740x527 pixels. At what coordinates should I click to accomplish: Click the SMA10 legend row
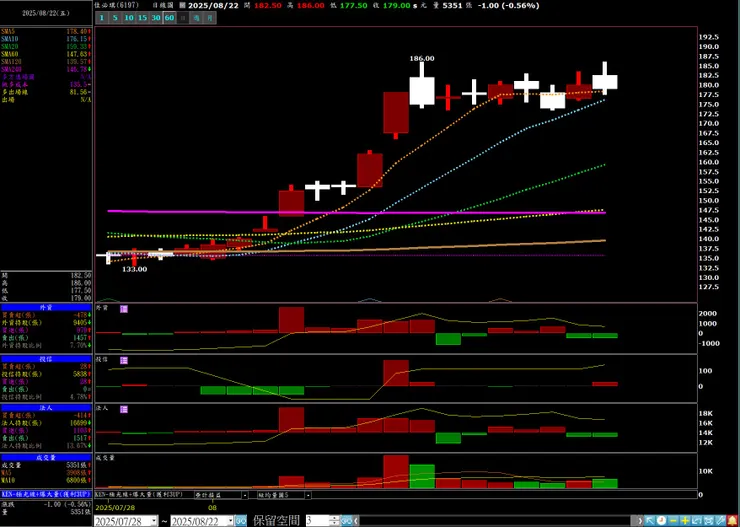pyautogui.click(x=46, y=39)
